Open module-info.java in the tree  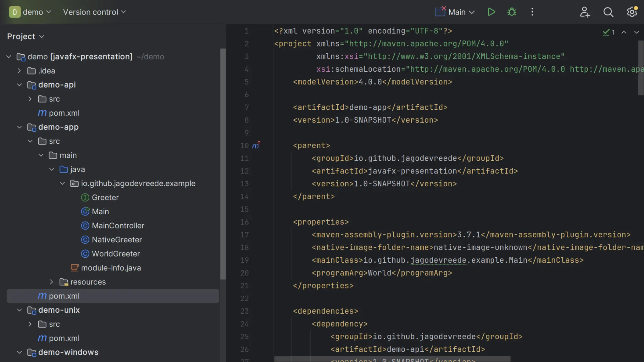tap(111, 268)
